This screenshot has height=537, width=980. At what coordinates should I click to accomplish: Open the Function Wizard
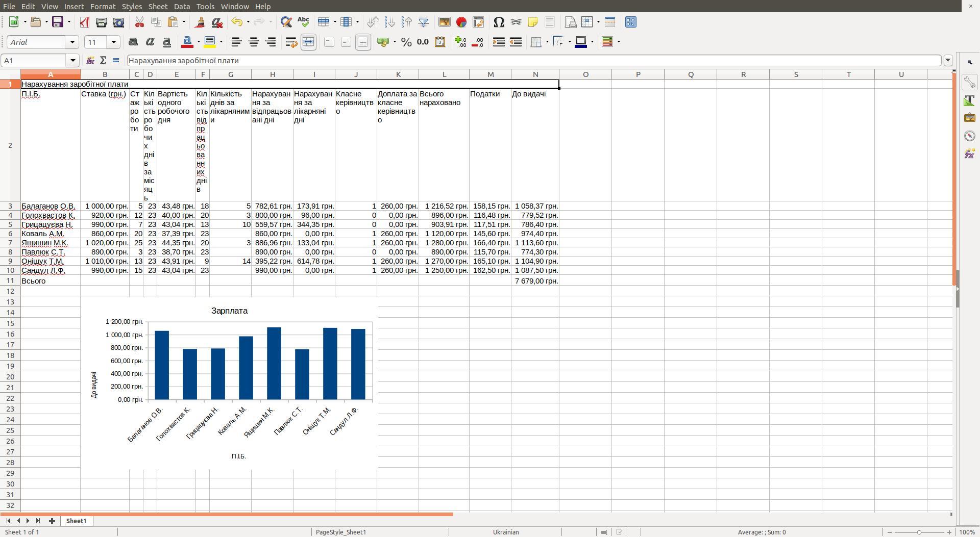pyautogui.click(x=90, y=61)
